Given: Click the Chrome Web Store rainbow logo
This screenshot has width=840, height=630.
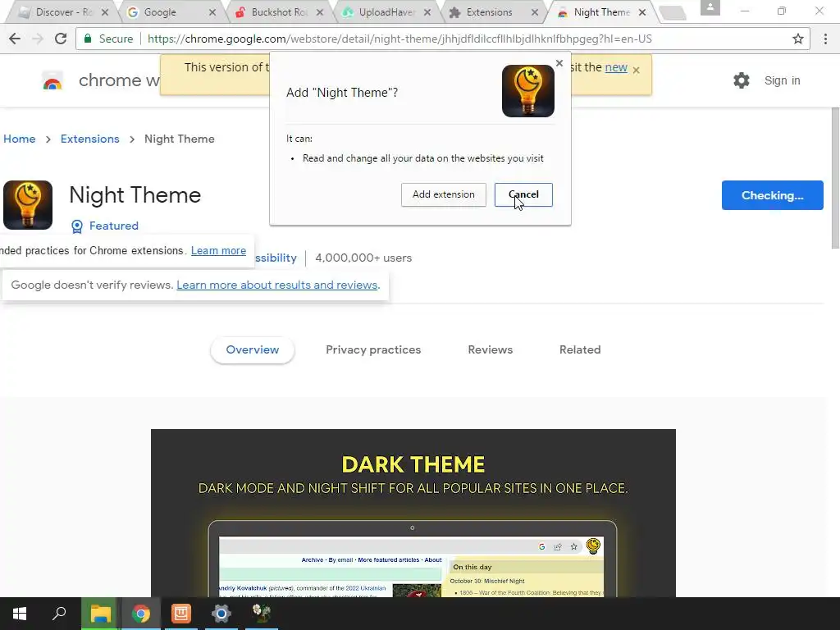Looking at the screenshot, I should 52,81.
